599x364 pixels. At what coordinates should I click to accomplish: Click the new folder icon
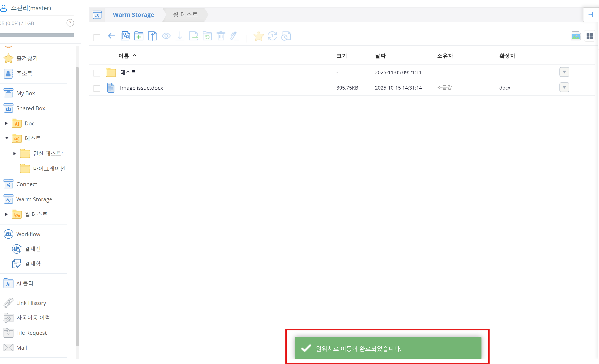point(139,36)
